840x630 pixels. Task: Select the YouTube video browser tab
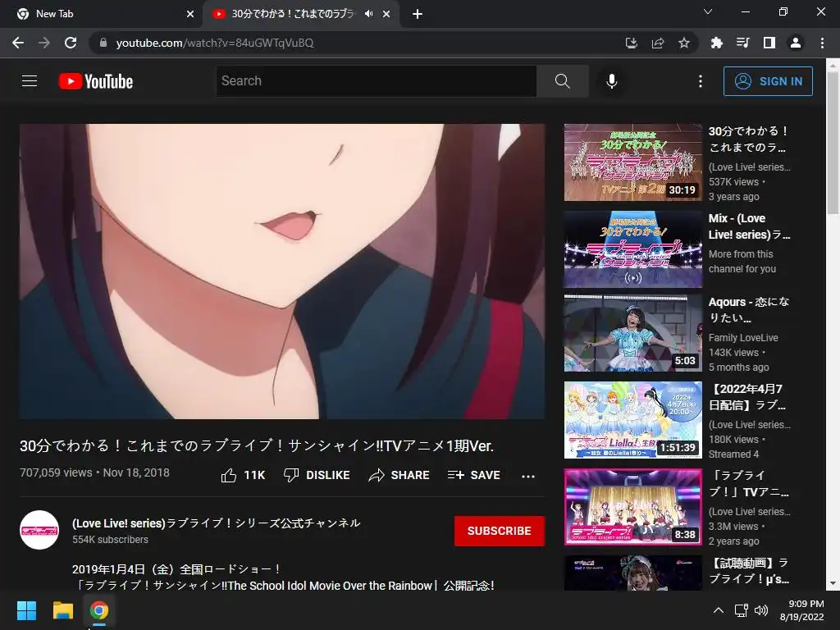tap(292, 14)
